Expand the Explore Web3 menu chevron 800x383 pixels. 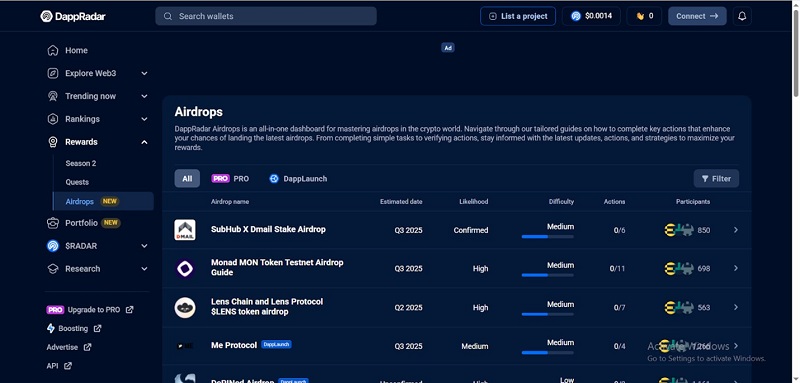click(144, 73)
